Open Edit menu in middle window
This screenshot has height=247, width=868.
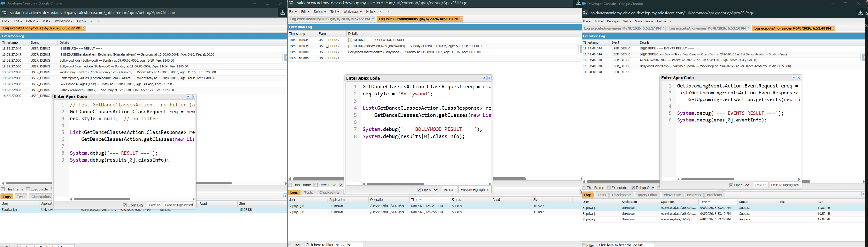[305, 12]
